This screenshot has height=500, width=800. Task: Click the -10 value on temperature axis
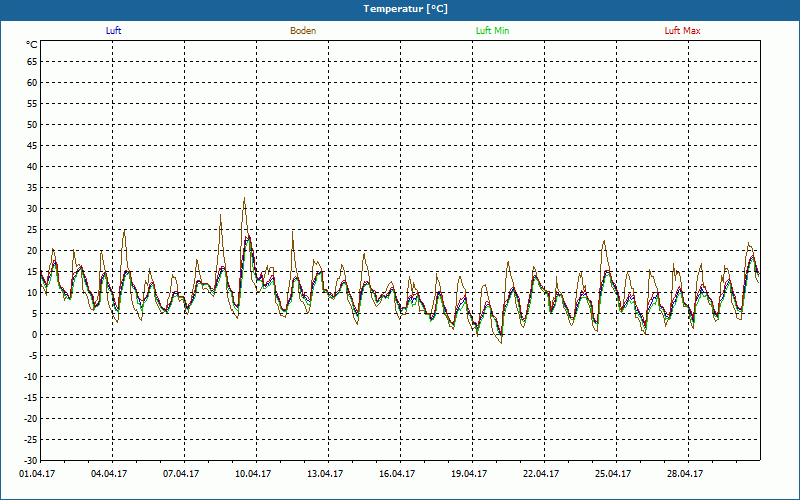(x=31, y=377)
